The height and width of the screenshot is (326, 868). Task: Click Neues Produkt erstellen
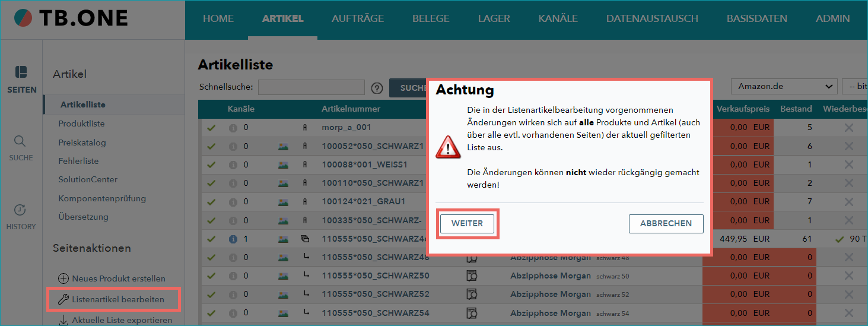112,278
